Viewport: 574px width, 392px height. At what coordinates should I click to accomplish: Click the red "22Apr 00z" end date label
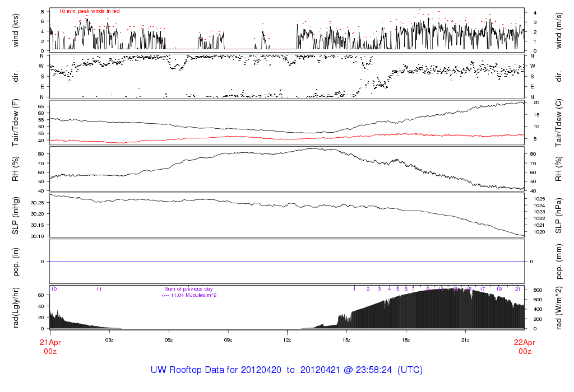click(524, 346)
